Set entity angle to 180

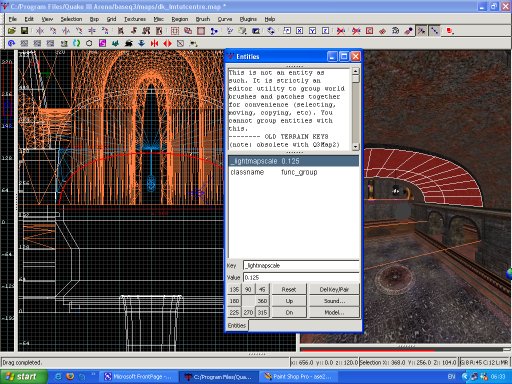pyautogui.click(x=234, y=301)
